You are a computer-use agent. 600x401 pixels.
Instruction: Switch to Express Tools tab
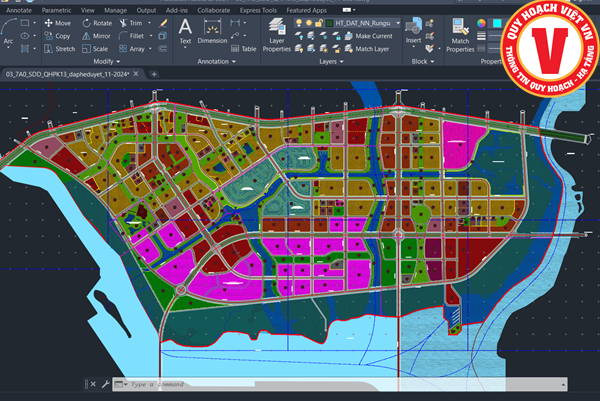tap(258, 10)
